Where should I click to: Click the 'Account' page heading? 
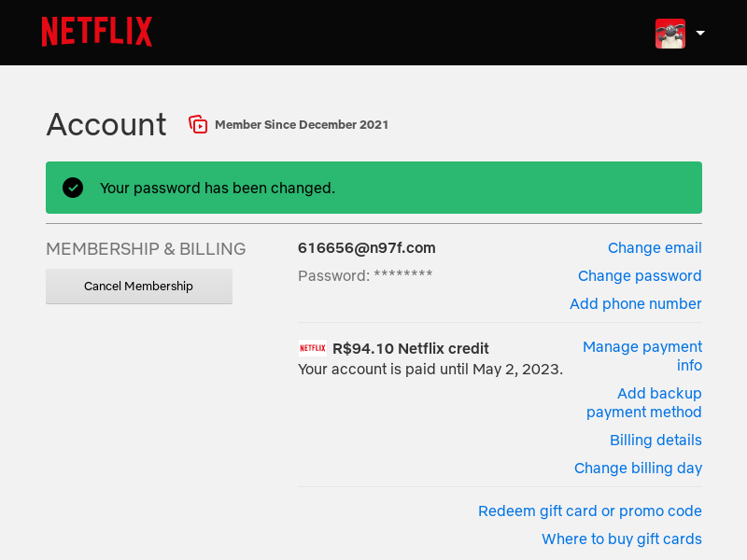click(x=106, y=125)
